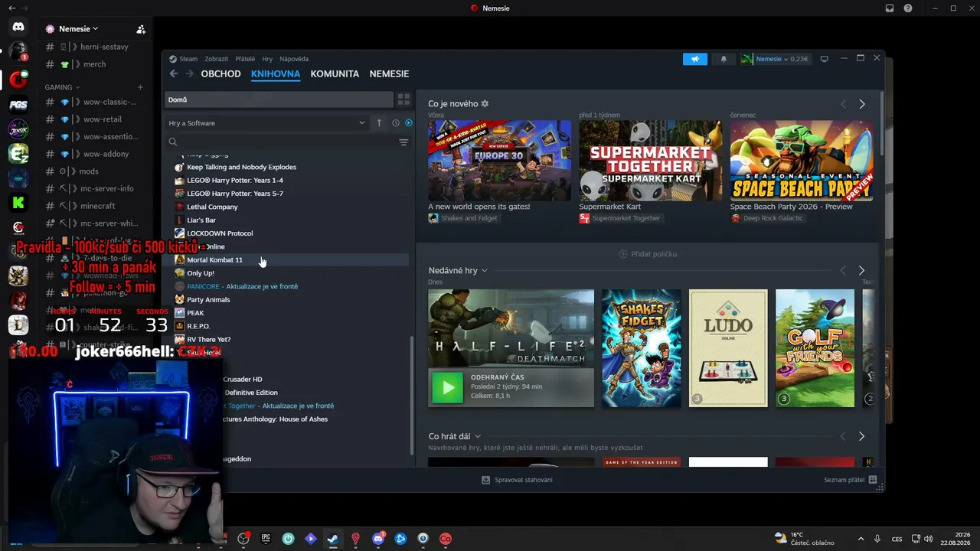Screen dimensions: 980x551
Task: Show hidden system tray icons chevron
Action: (x=861, y=539)
